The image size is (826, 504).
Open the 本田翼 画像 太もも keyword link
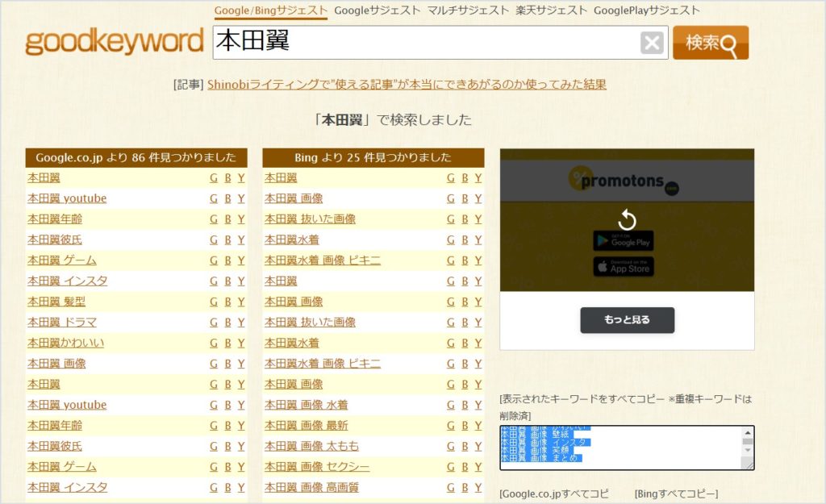point(312,446)
